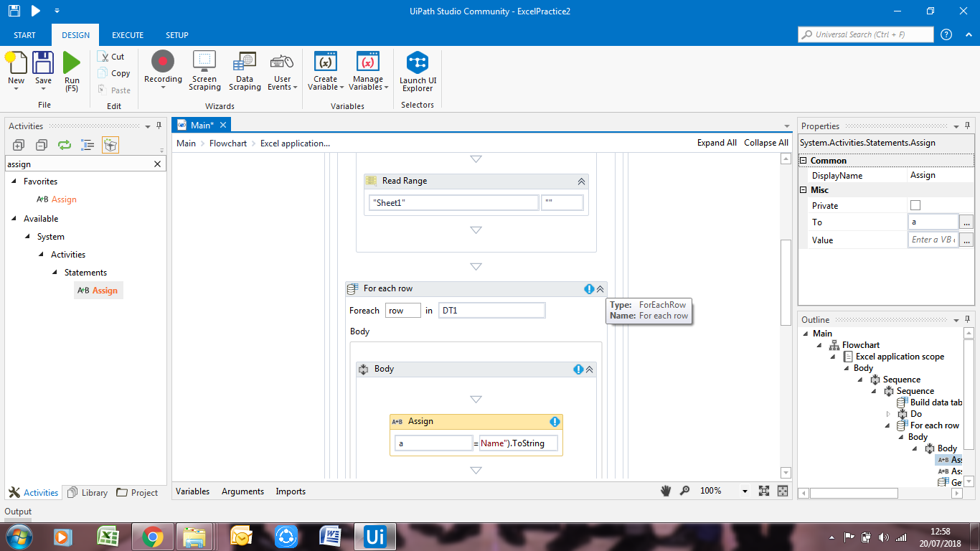
Task: Open the Library panel tab
Action: click(88, 493)
